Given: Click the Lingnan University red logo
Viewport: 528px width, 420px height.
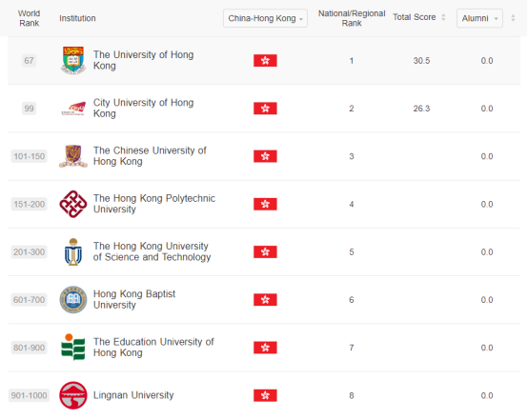Looking at the screenshot, I should tap(73, 395).
